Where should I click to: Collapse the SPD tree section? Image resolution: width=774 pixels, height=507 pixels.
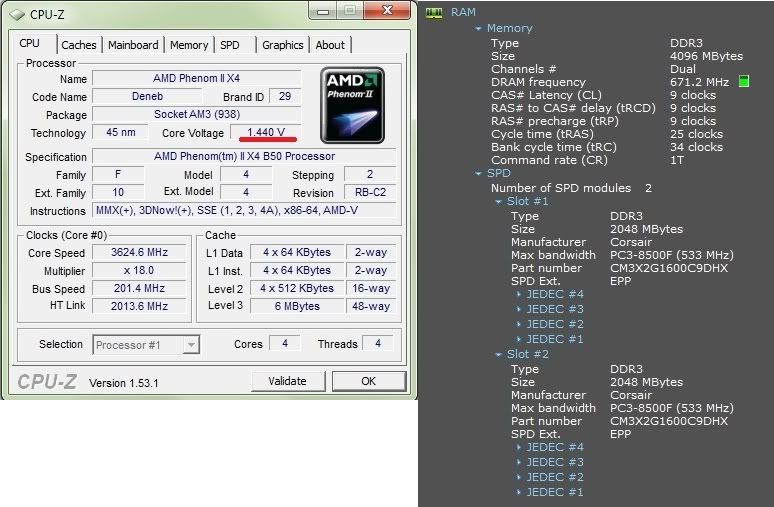(x=478, y=174)
